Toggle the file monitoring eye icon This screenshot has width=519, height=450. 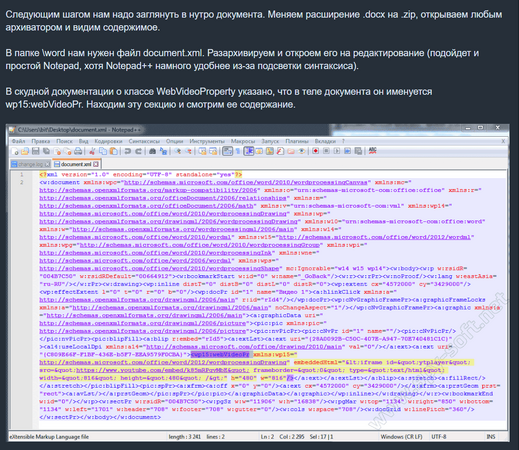pos(301,151)
